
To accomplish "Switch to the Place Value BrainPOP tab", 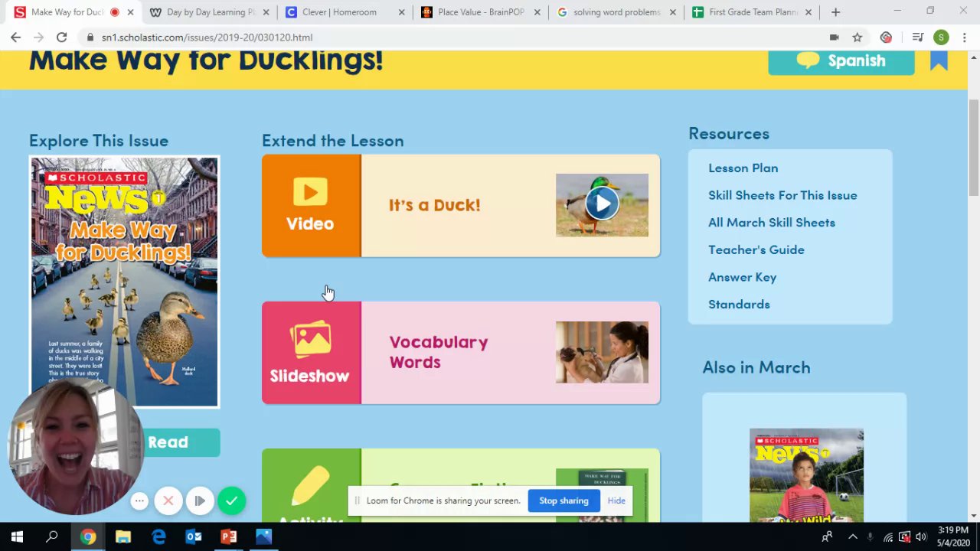I will pos(482,12).
